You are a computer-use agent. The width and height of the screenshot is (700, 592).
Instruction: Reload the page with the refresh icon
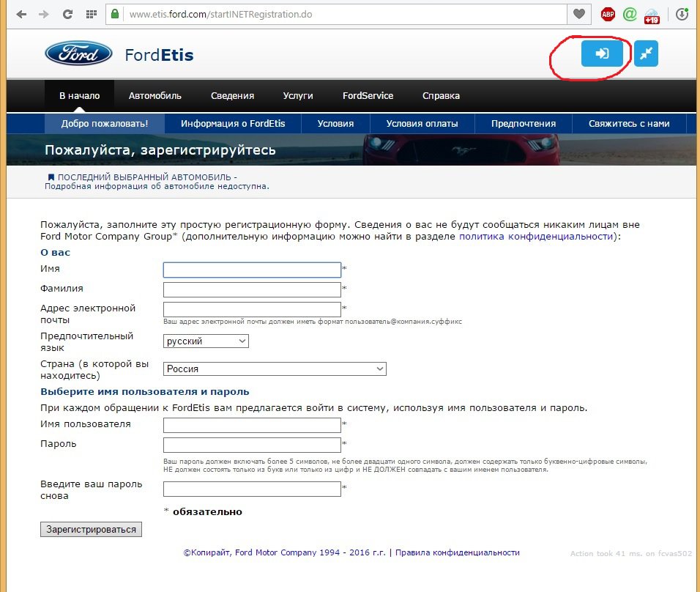[67, 15]
